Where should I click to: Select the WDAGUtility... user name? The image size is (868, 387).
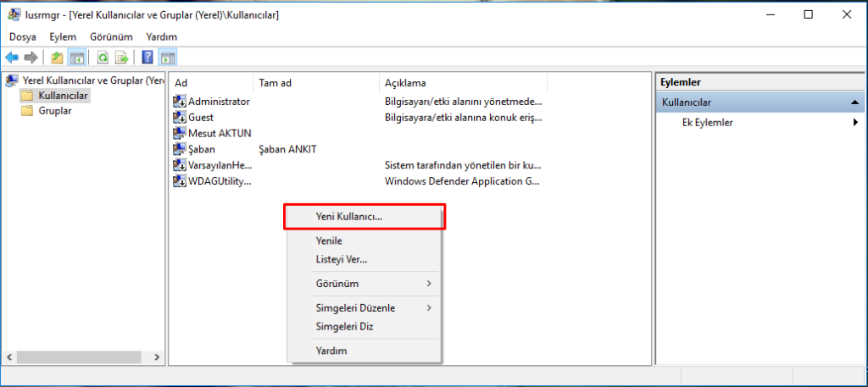click(x=220, y=180)
